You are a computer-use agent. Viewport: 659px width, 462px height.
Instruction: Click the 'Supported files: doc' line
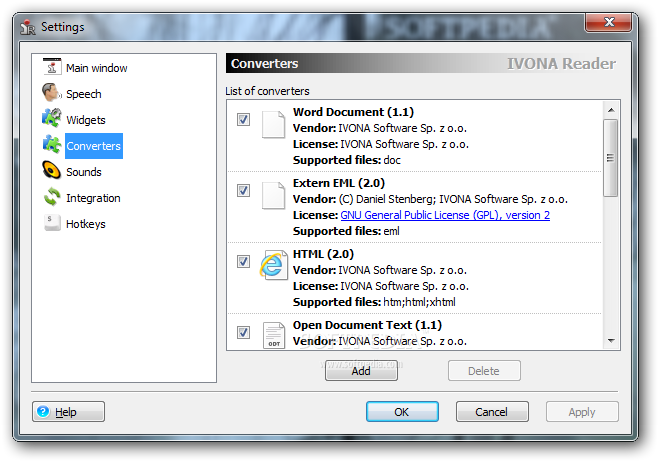(347, 160)
